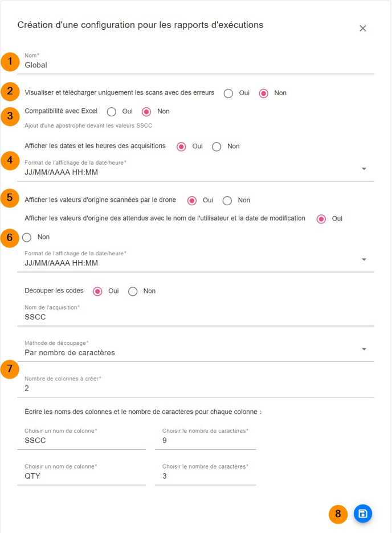The width and height of the screenshot is (392, 533).
Task: Select Oui for Excel compatibility
Action: click(112, 112)
